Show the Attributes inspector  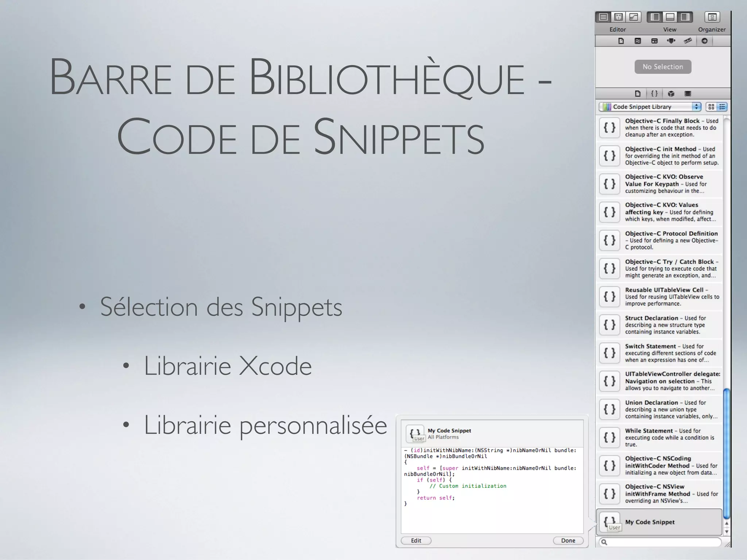(x=671, y=41)
